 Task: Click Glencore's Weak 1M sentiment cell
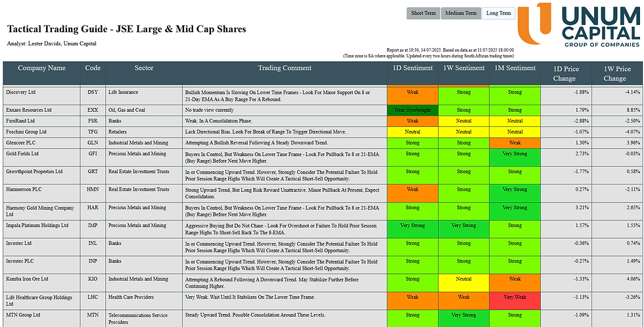click(515, 143)
